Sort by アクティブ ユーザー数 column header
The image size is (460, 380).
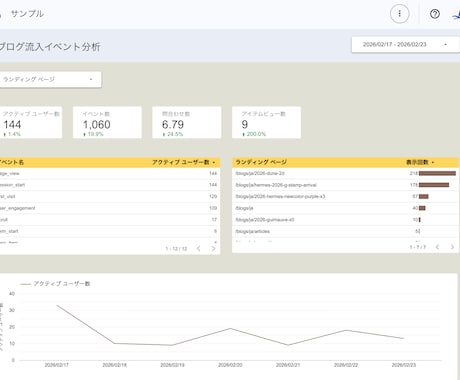pos(183,162)
